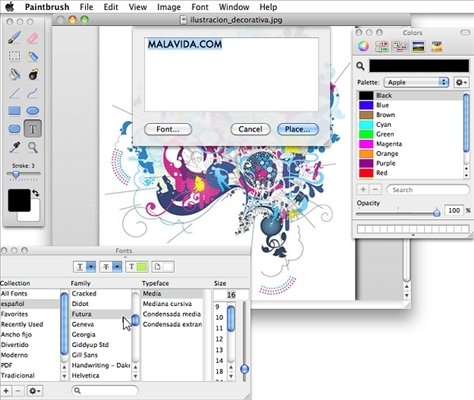Open the color palettes tab
Screen dimensions: 474x400
pos(400,46)
